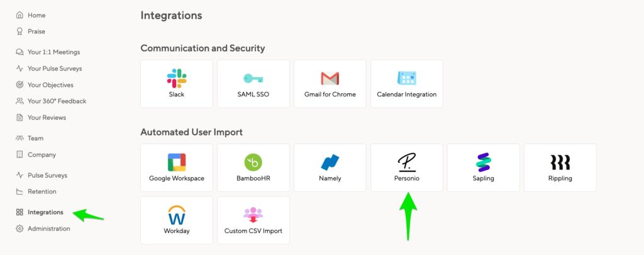Open the Calendar Integration tile
The width and height of the screenshot is (644, 255).
coord(407,84)
